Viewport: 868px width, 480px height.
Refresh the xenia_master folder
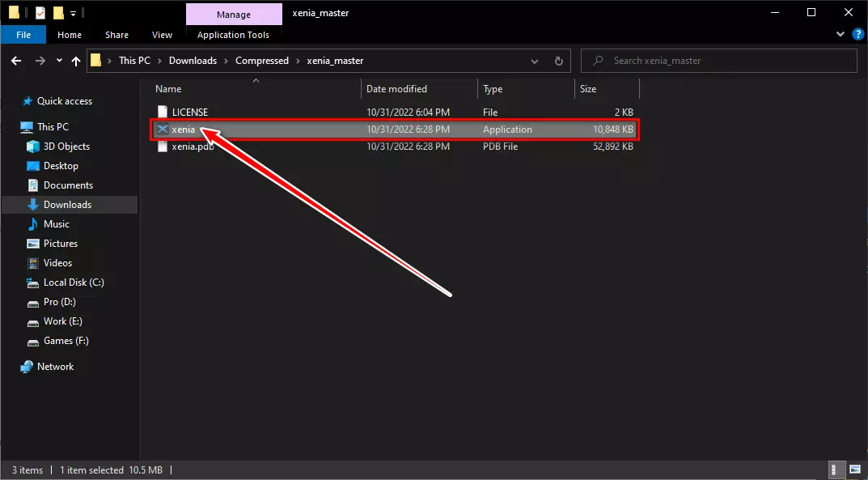pos(558,61)
